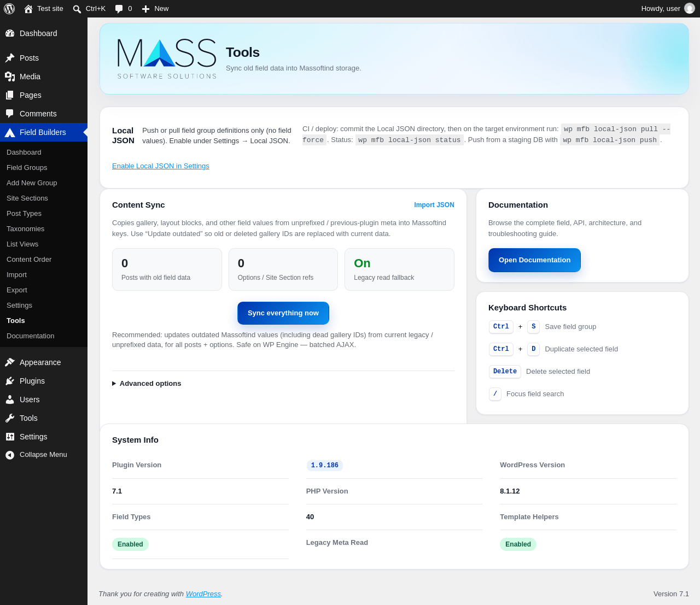Click the New plus icon
The width and height of the screenshot is (700, 605).
click(145, 9)
